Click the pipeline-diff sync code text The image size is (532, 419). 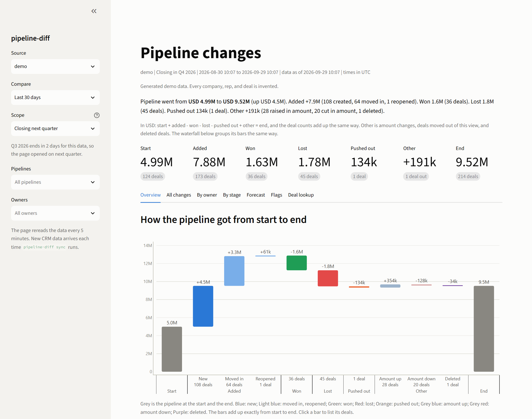click(45, 247)
